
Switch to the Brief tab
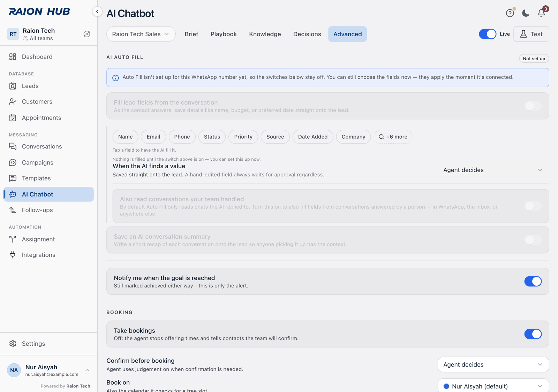point(191,34)
